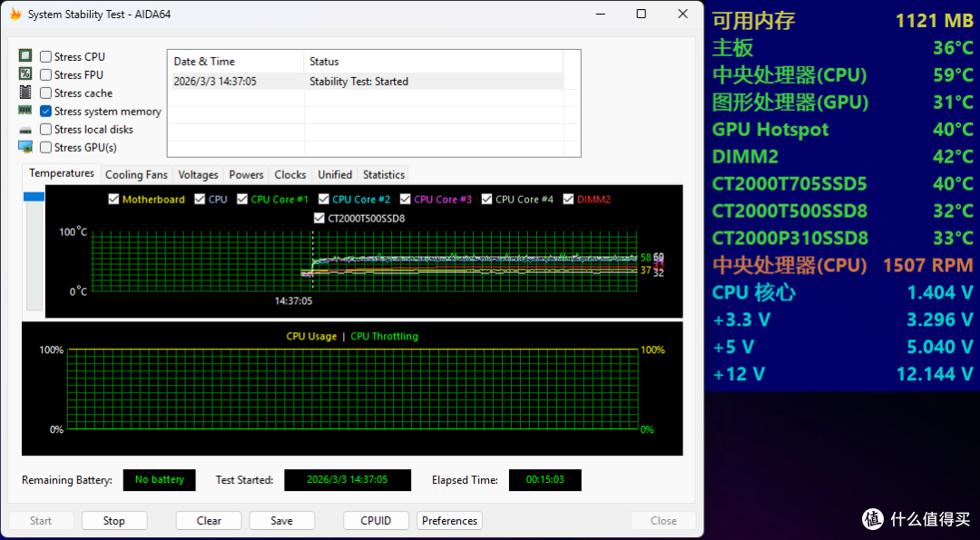Click the CT2000T705SSD5 40°C sensor row
Viewport: 980px width, 540px height.
coord(842,183)
